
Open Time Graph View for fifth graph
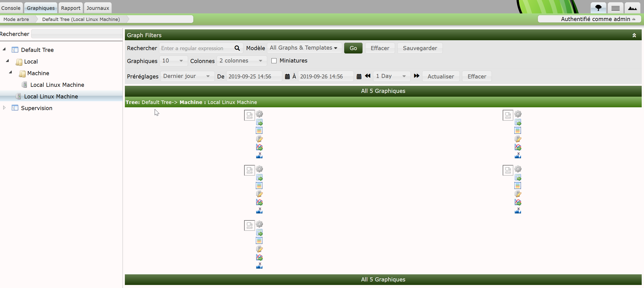pos(259,241)
